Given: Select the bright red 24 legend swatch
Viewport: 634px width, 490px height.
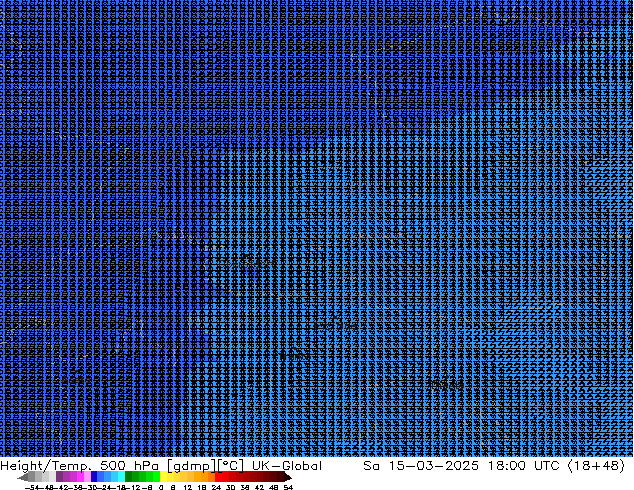Looking at the screenshot, I should [218, 477].
